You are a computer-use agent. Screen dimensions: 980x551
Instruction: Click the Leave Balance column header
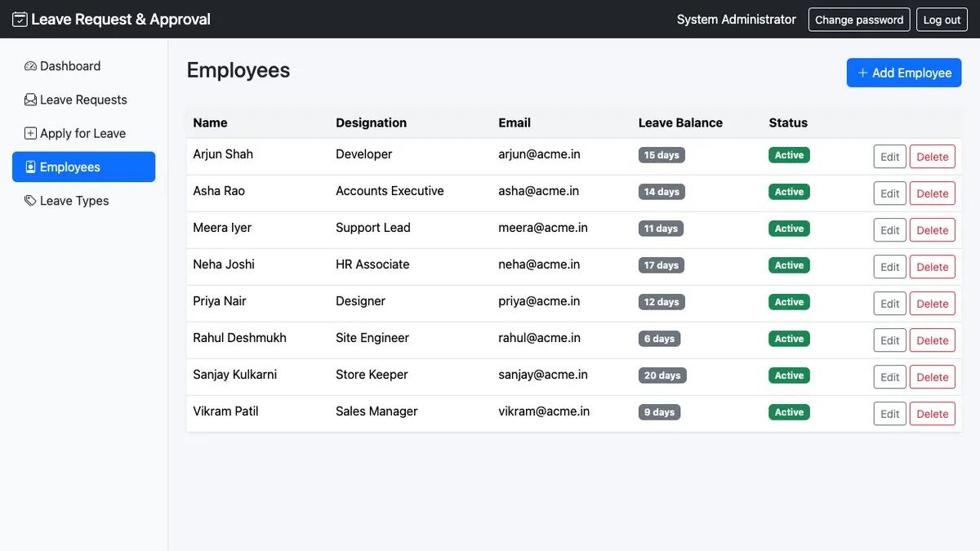point(680,122)
